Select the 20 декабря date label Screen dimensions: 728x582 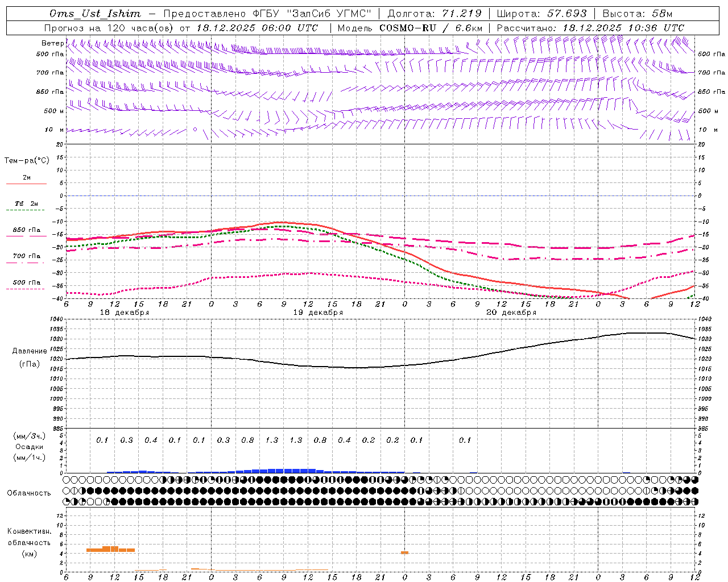point(511,313)
